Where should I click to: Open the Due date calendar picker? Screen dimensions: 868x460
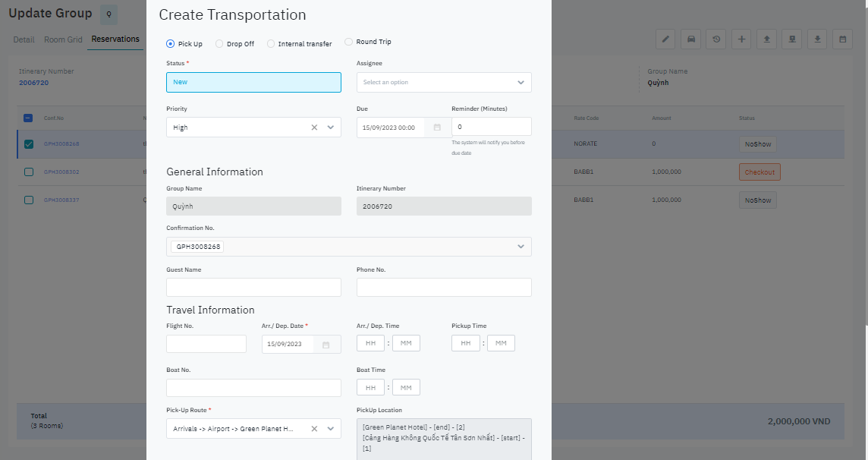[x=437, y=128]
